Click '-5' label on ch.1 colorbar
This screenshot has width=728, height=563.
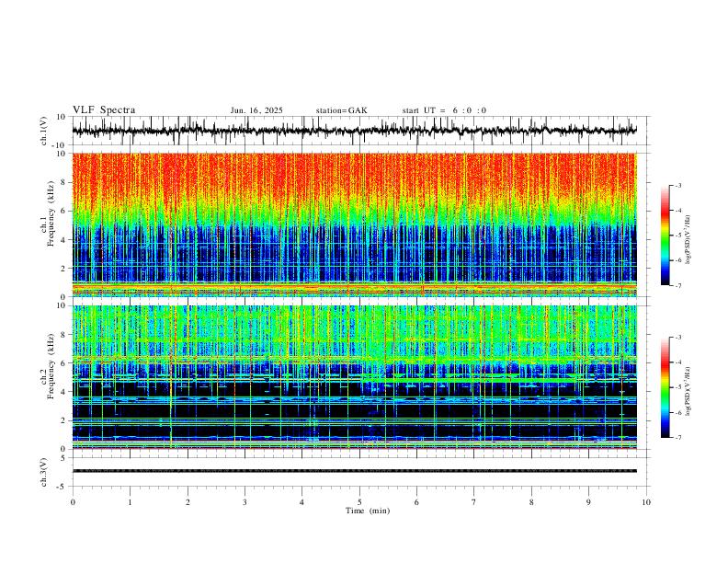(677, 236)
